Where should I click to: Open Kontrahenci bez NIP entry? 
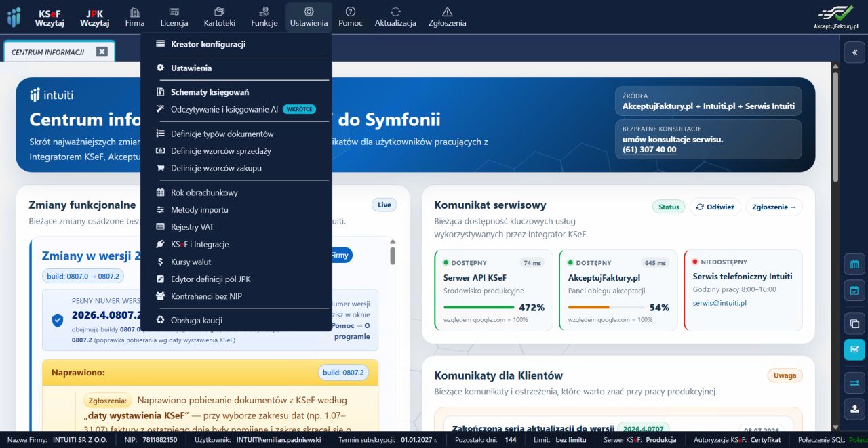[235, 296]
